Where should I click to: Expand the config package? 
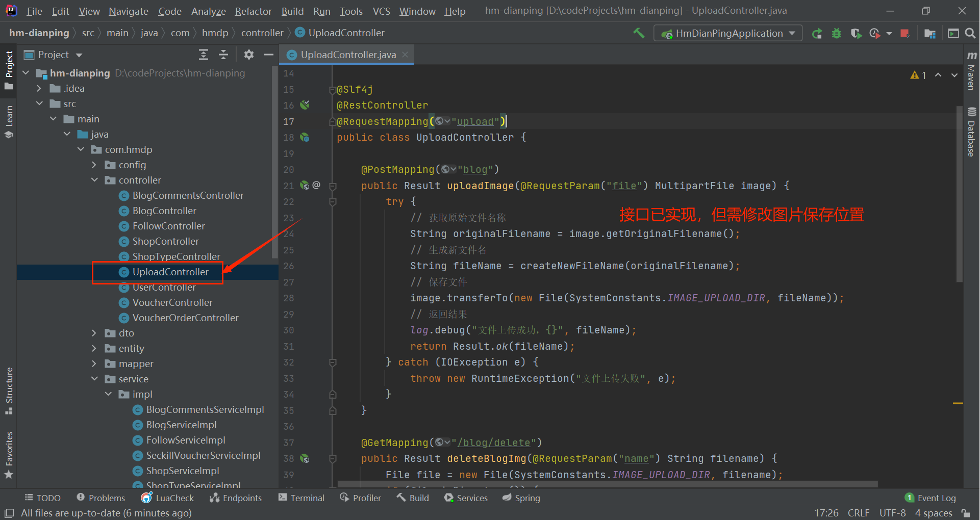coord(94,165)
